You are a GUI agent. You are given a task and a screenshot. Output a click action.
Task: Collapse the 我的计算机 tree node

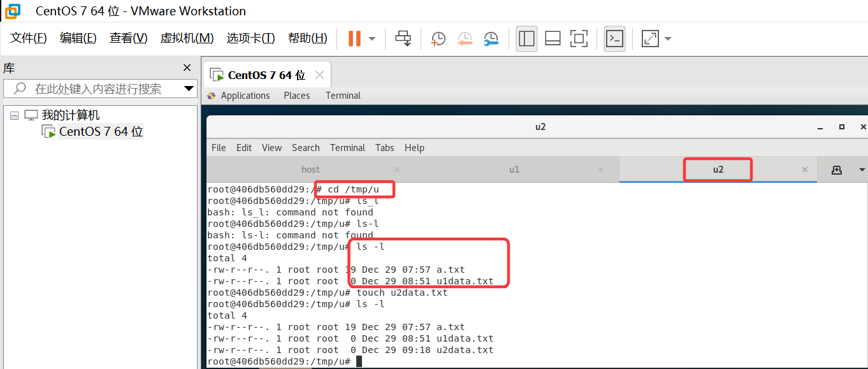coord(14,115)
